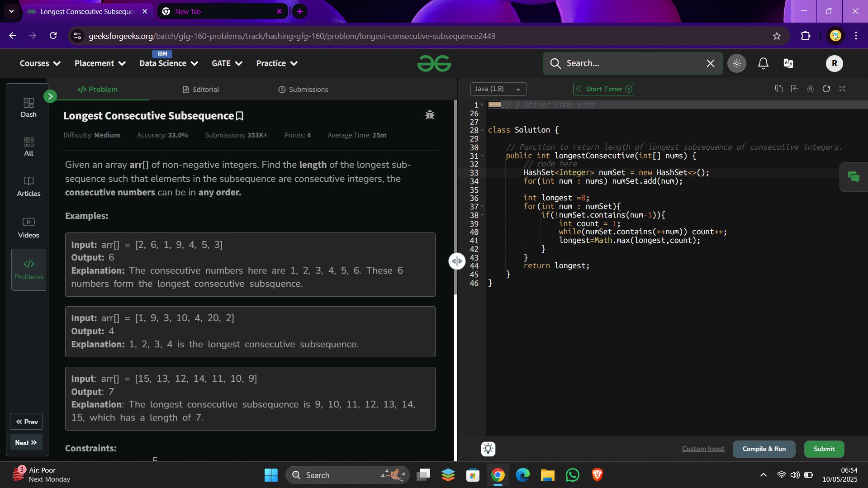Image resolution: width=868 pixels, height=488 pixels.
Task: Copy code using the editor copy icon
Action: click(778, 89)
